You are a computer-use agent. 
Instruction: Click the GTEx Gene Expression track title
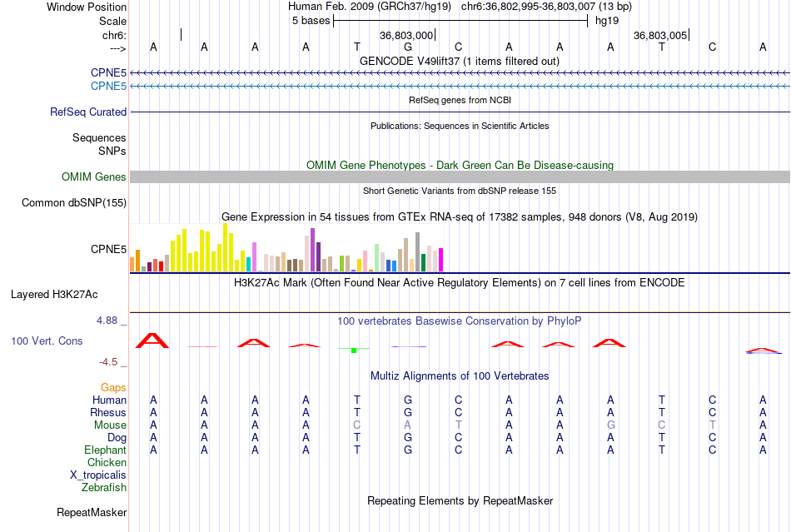(460, 216)
